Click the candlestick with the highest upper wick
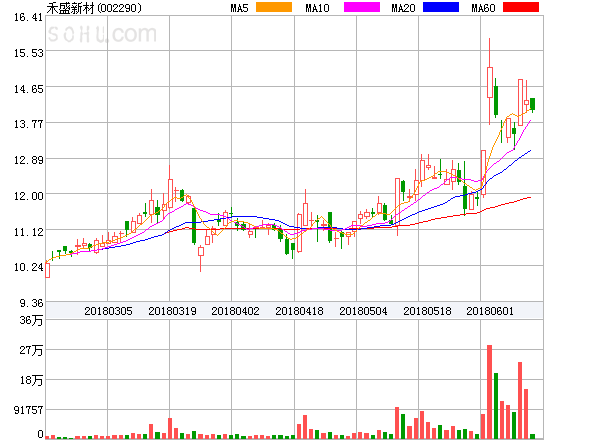This screenshot has height=440, width=600. click(x=489, y=81)
